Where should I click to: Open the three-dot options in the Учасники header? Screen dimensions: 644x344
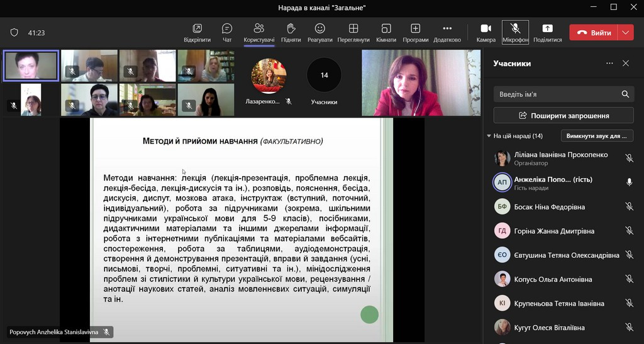[x=609, y=64]
